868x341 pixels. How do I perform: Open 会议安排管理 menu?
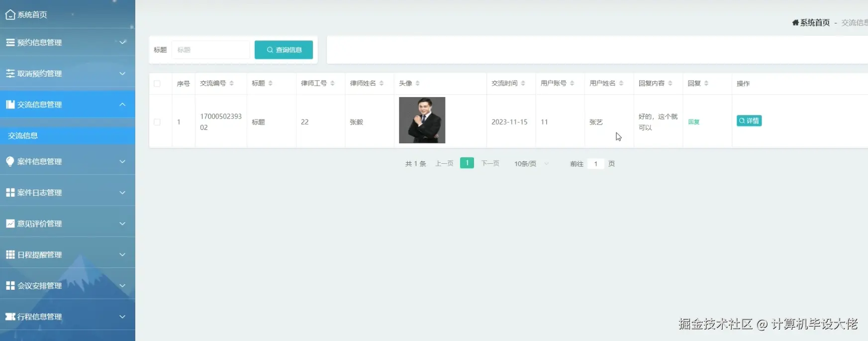(68, 285)
